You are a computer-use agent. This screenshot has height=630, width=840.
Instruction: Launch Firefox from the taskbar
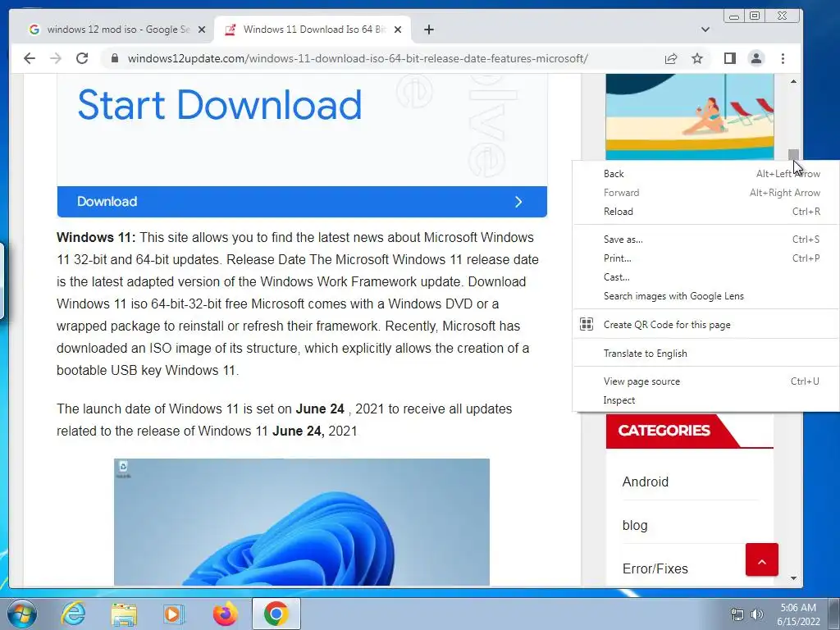225,614
